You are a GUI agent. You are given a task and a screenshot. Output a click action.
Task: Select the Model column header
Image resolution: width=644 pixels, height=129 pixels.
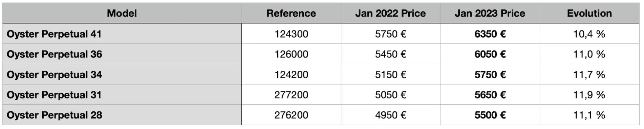[x=122, y=13]
